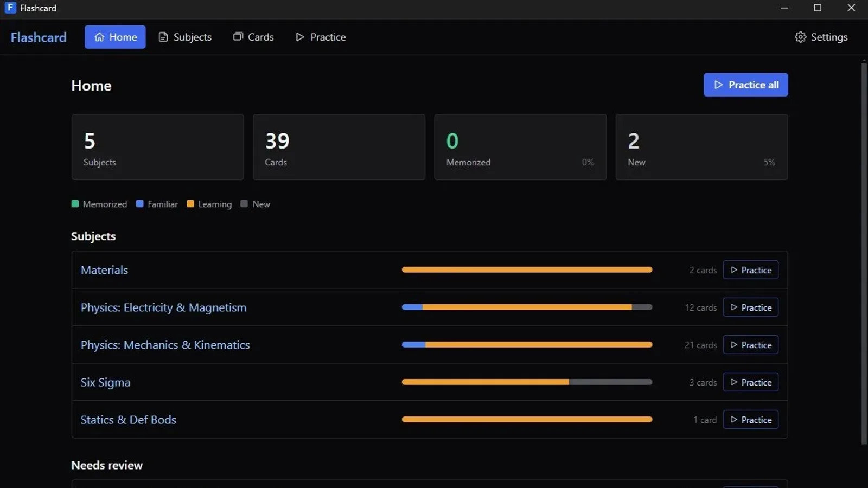Maximize the Flashcard window
The image size is (868, 488).
tap(818, 8)
